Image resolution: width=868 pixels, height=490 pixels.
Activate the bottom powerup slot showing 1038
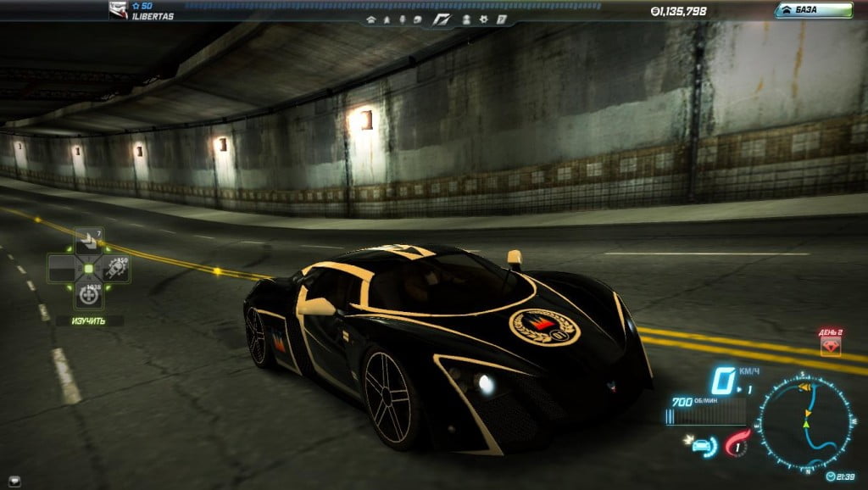click(x=89, y=296)
